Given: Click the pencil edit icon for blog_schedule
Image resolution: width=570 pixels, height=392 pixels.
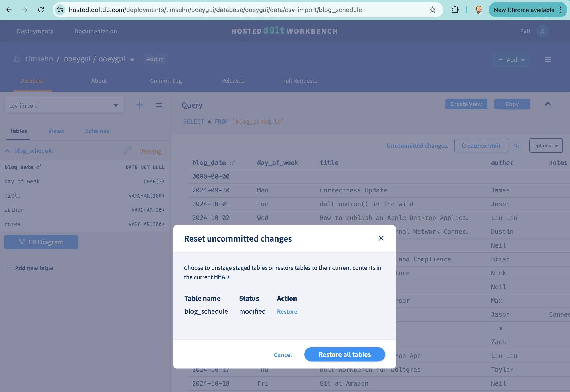Looking at the screenshot, I should pos(127,150).
